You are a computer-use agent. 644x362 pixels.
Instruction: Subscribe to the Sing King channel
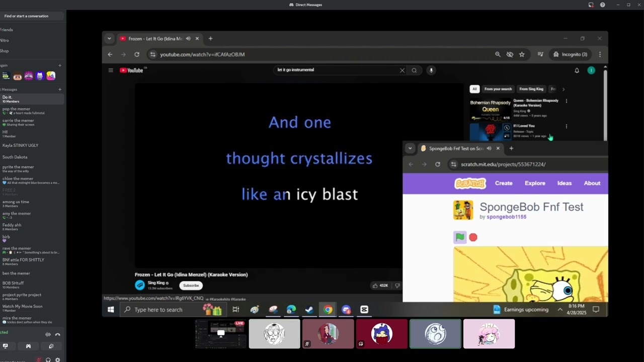click(x=191, y=286)
